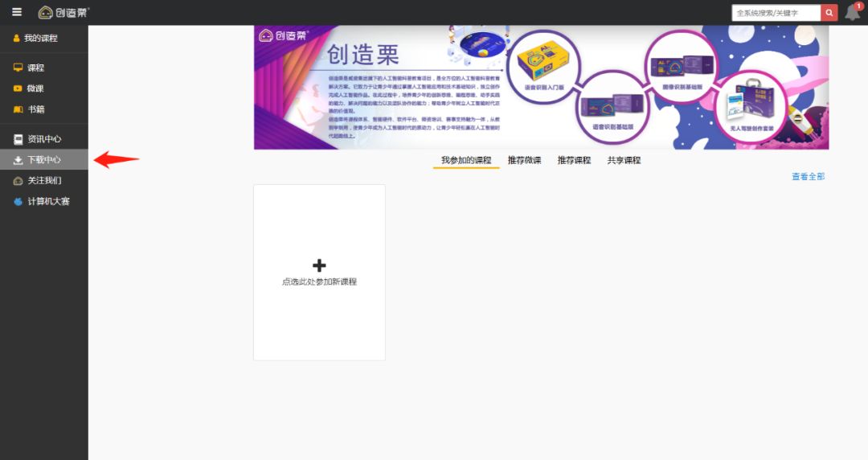Click the red notification badge
This screenshot has width=868, height=460.
[858, 6]
